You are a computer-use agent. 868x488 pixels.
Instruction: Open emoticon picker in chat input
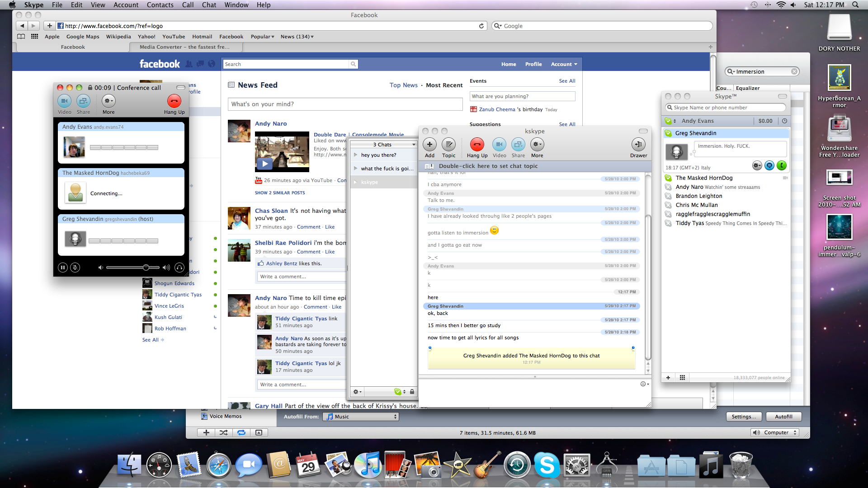(x=644, y=384)
